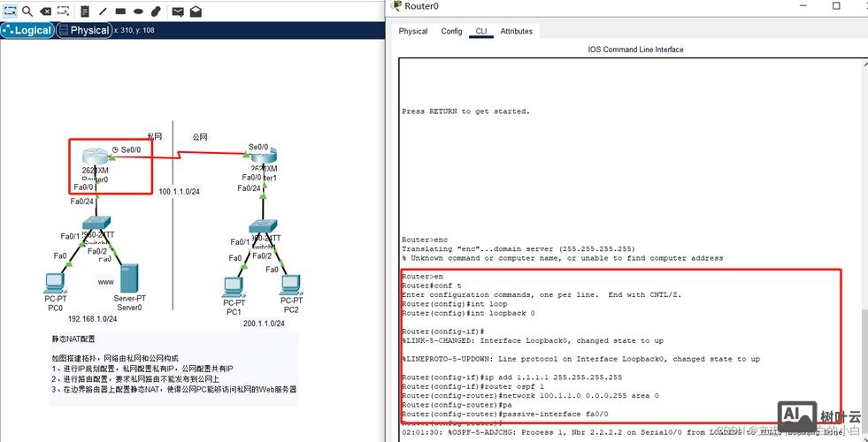Image resolution: width=868 pixels, height=442 pixels.
Task: Click the Add Complex PDU open envelope
Action: point(196,11)
